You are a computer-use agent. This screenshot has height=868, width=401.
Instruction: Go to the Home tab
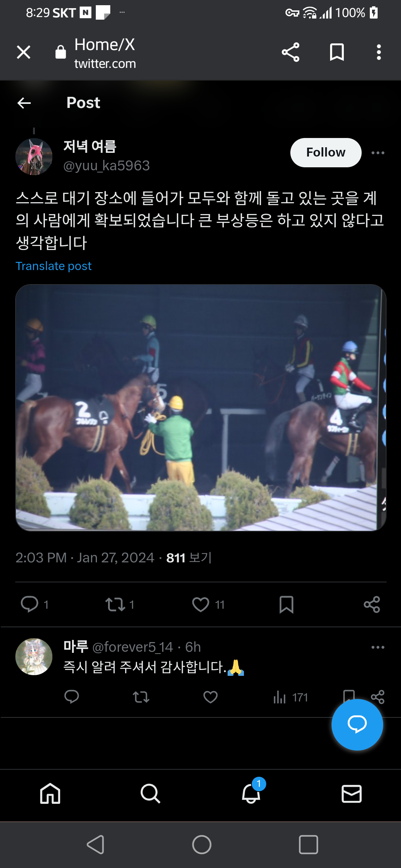point(50,793)
